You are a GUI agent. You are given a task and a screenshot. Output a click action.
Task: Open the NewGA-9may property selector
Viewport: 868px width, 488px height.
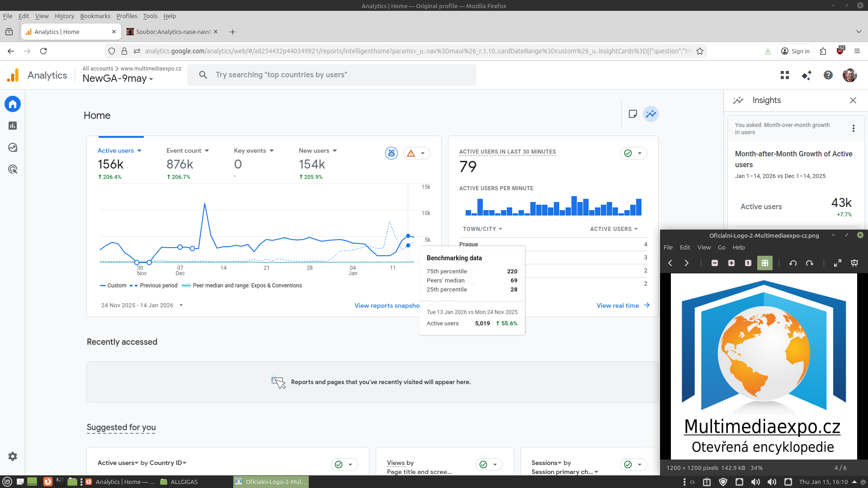[118, 79]
